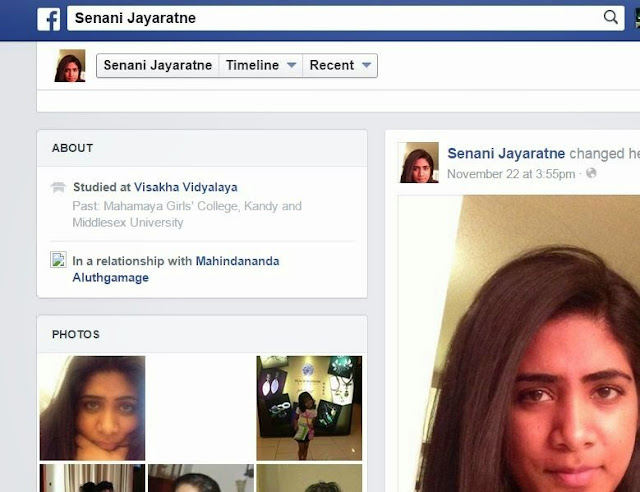
Task: Open the large profile picture in the post
Action: [x=519, y=343]
